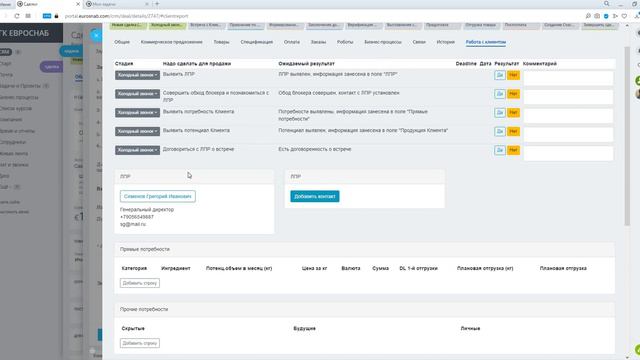Set Да for "Совершить обход блокера" row
This screenshot has width=640, height=360.
(500, 94)
